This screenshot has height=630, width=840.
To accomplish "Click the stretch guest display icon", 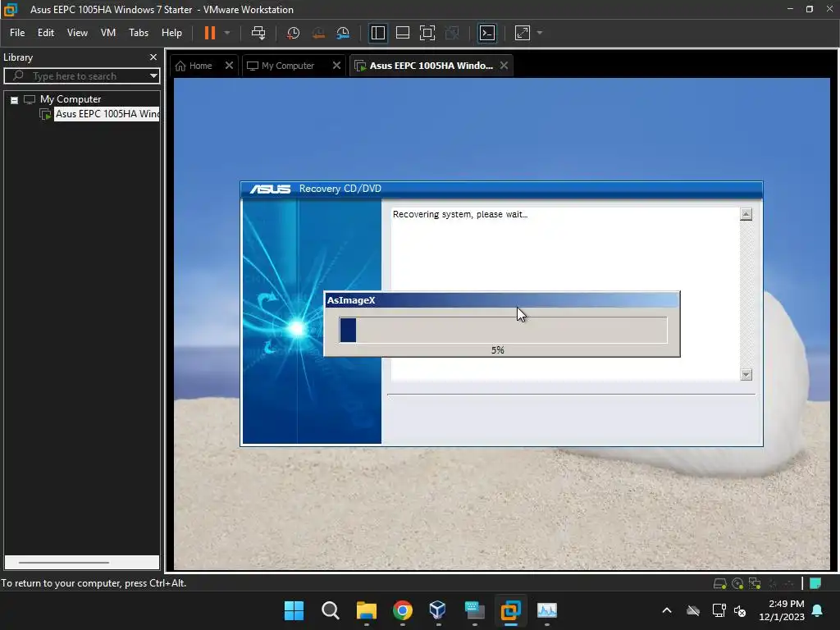I will (523, 33).
